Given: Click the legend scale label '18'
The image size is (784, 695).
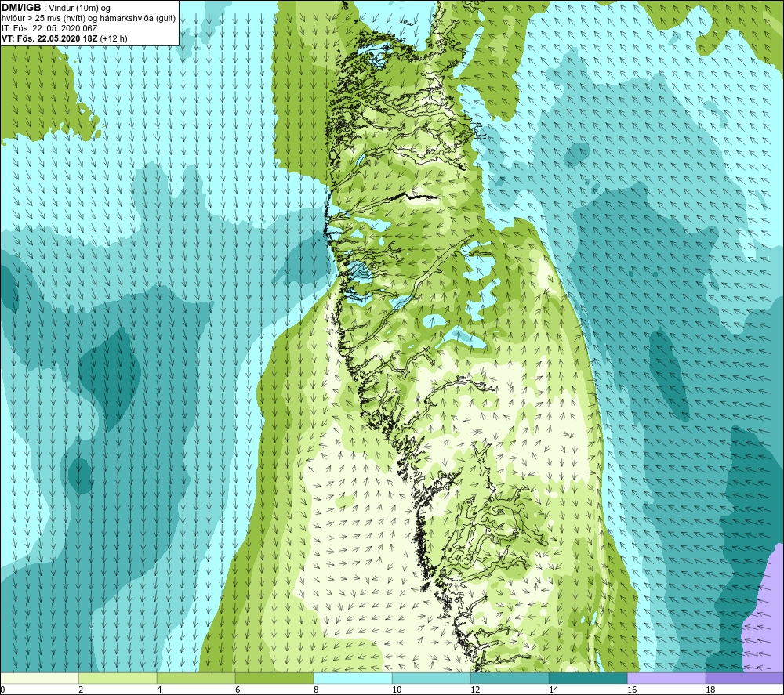Looking at the screenshot, I should [710, 690].
